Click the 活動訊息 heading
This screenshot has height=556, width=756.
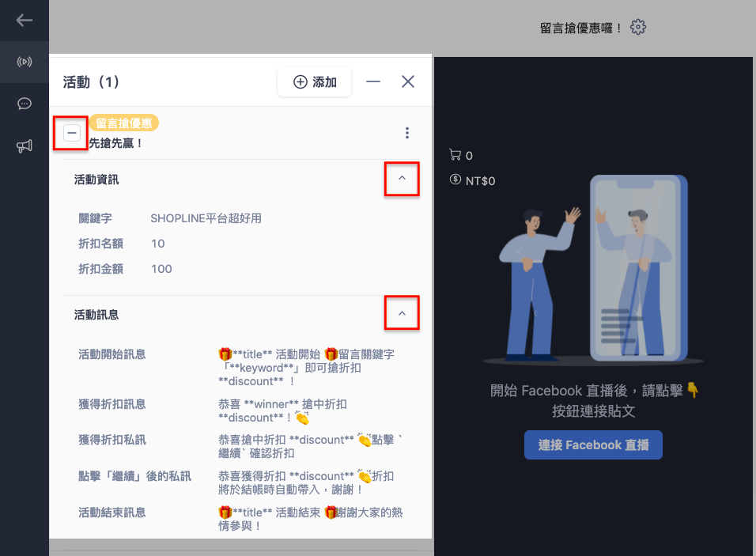(96, 315)
